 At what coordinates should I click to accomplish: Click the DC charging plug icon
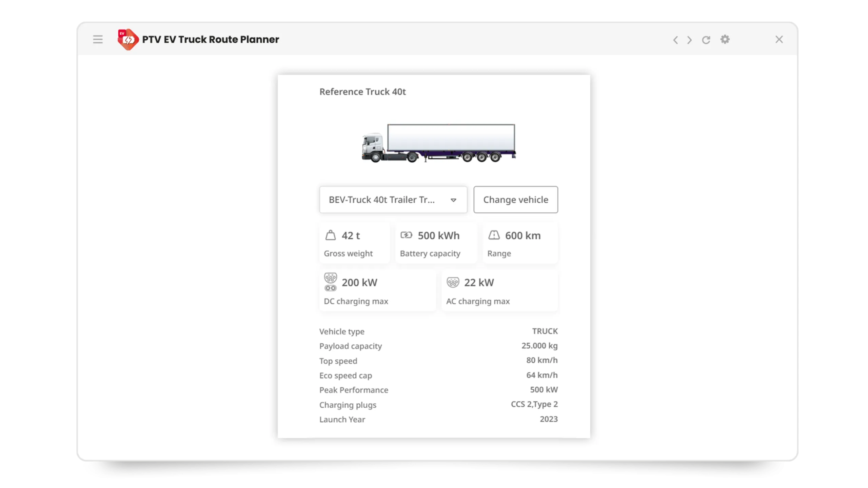tap(331, 282)
